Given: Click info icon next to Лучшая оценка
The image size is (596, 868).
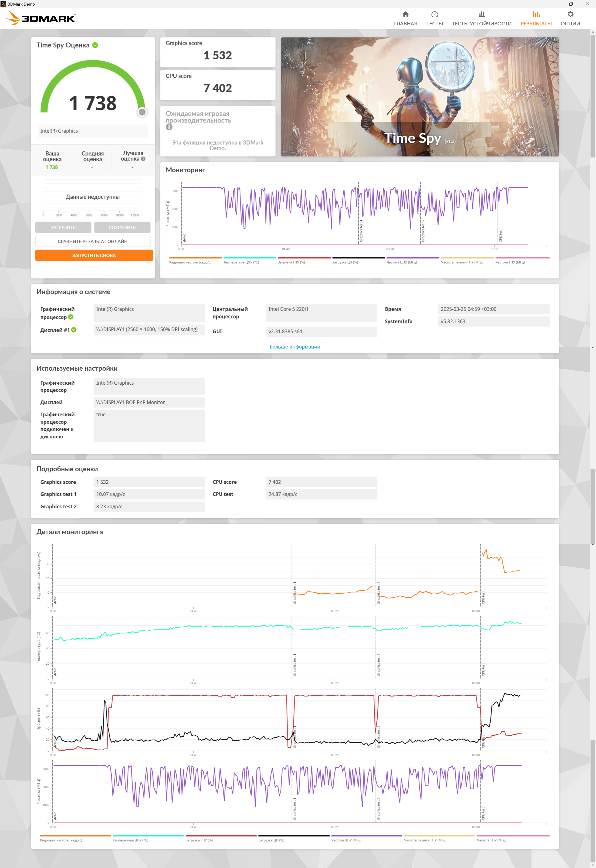Looking at the screenshot, I should click(x=143, y=159).
